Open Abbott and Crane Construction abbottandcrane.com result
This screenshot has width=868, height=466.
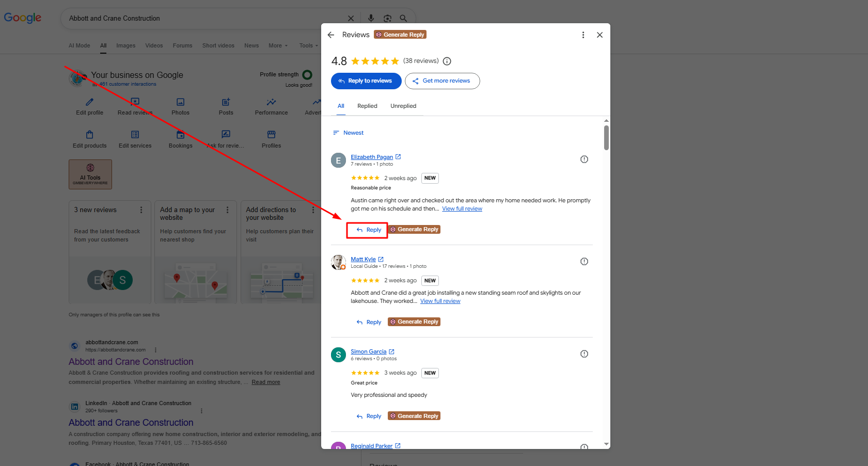[131, 362]
